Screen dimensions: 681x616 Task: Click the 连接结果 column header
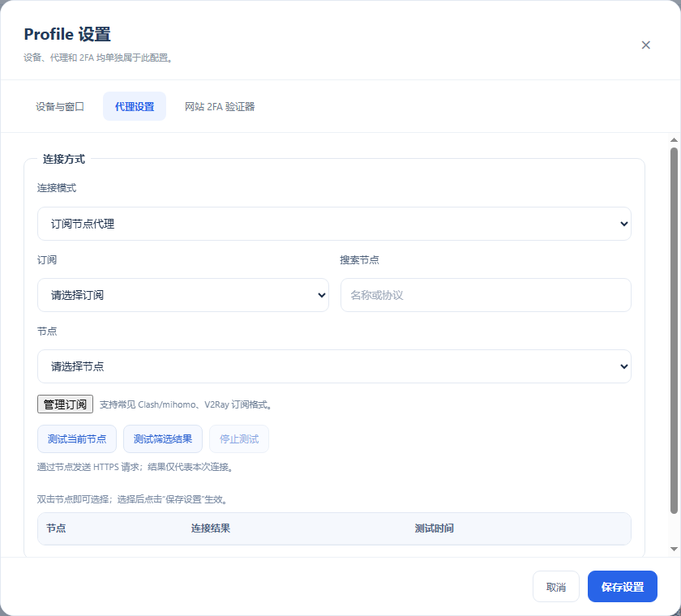click(x=211, y=528)
